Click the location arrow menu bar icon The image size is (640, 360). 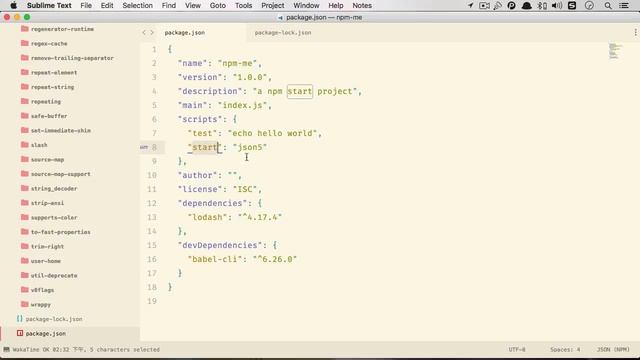(470, 5)
